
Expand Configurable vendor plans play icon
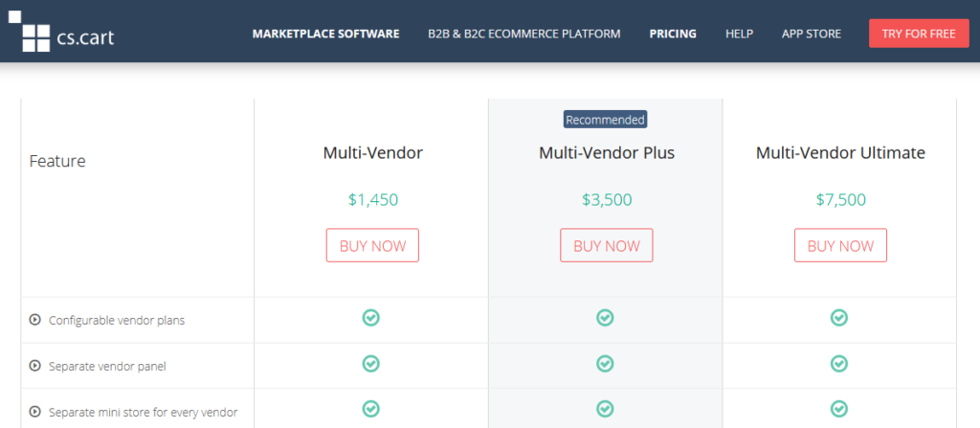point(35,320)
